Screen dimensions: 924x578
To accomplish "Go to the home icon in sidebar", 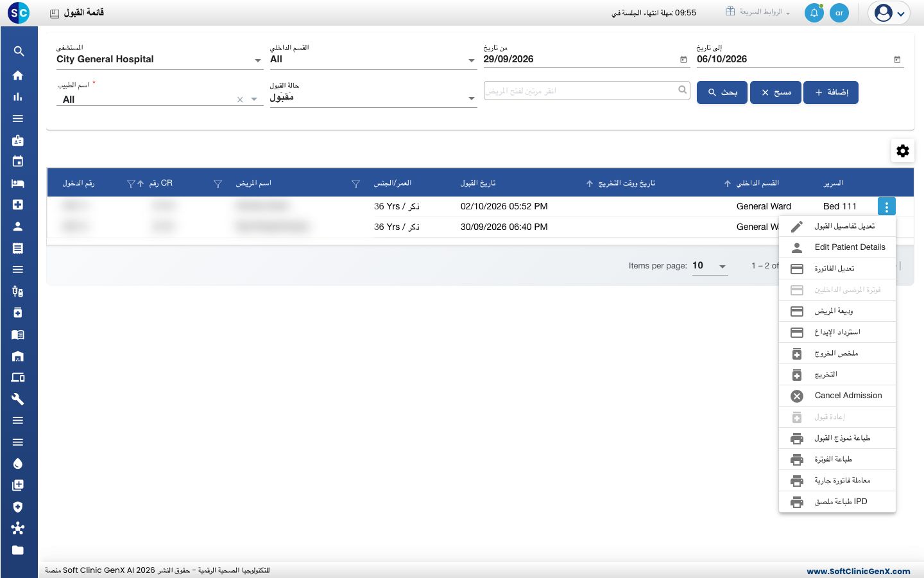I will [18, 75].
